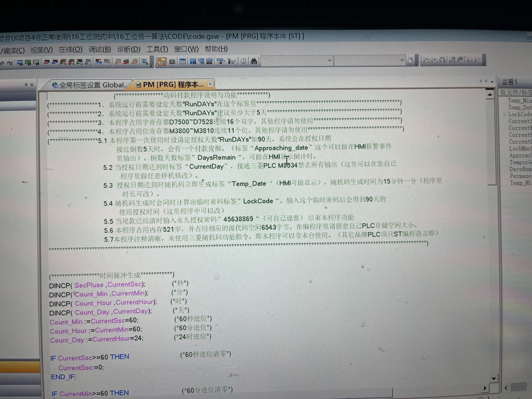Click the binoculars search icon

click(x=254, y=61)
